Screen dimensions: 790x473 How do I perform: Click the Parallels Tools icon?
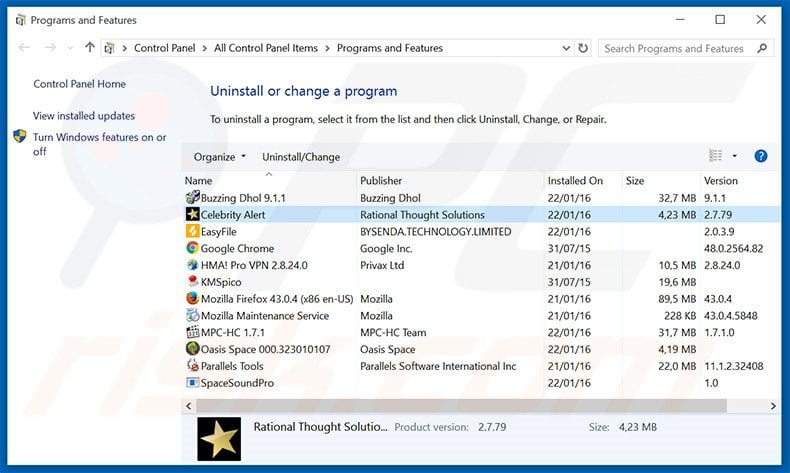click(x=192, y=365)
